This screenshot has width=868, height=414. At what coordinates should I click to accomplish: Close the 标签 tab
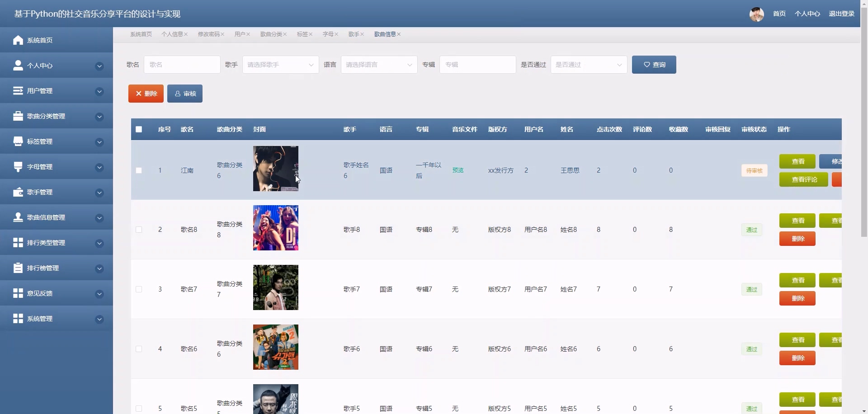pos(311,34)
